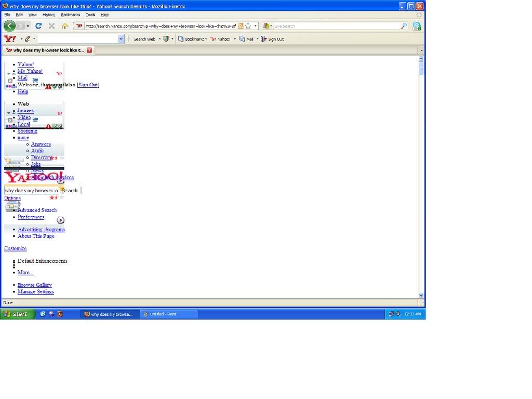Click the Advanced Search link

click(37, 210)
